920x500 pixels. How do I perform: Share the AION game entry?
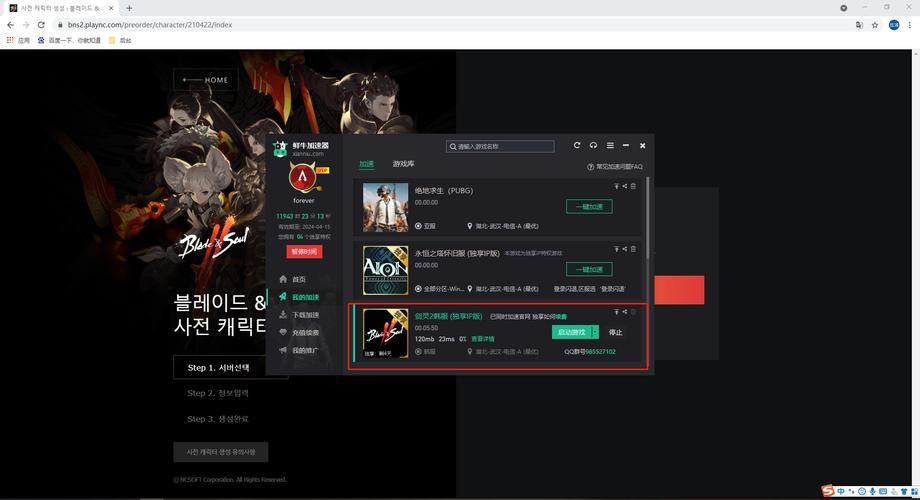625,249
